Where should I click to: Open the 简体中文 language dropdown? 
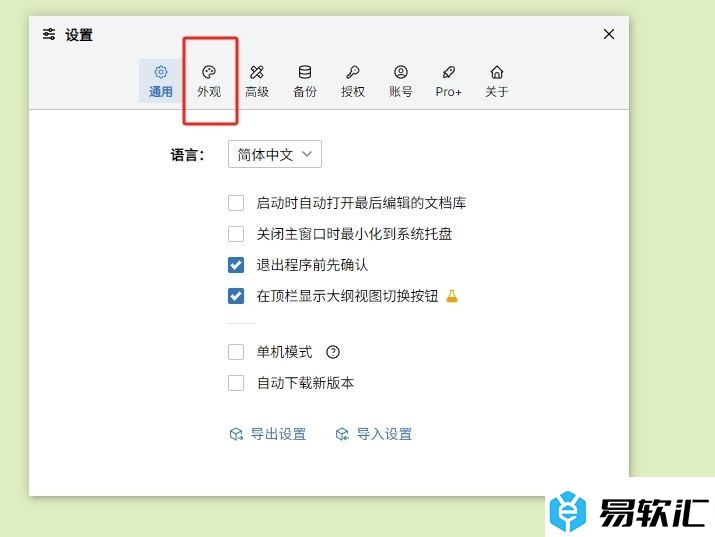pyautogui.click(x=275, y=154)
